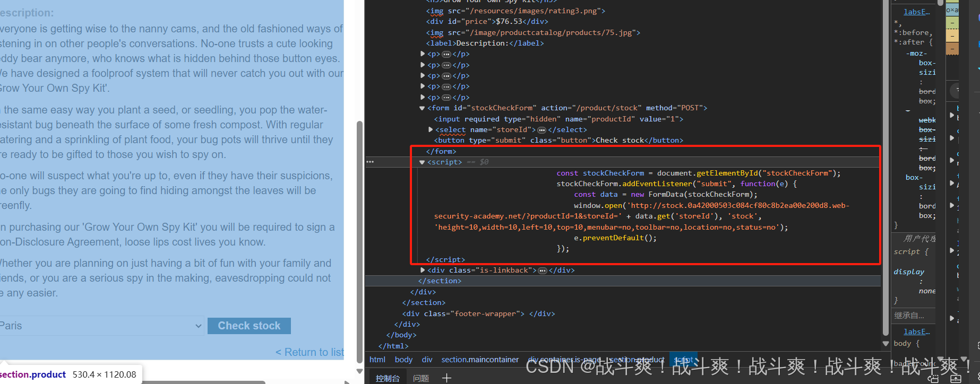Select the closing </script> tag line
The image size is (980, 384).
pos(445,260)
